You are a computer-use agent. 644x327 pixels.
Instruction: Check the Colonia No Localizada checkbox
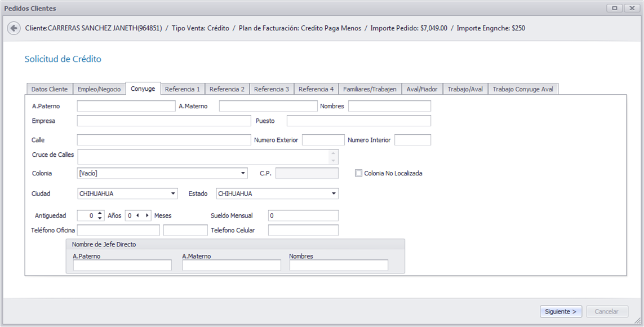click(x=359, y=173)
